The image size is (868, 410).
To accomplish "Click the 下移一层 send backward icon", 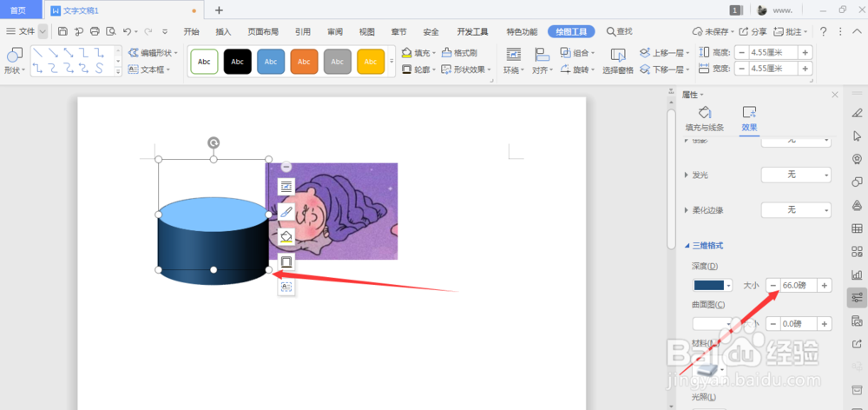I will [644, 69].
